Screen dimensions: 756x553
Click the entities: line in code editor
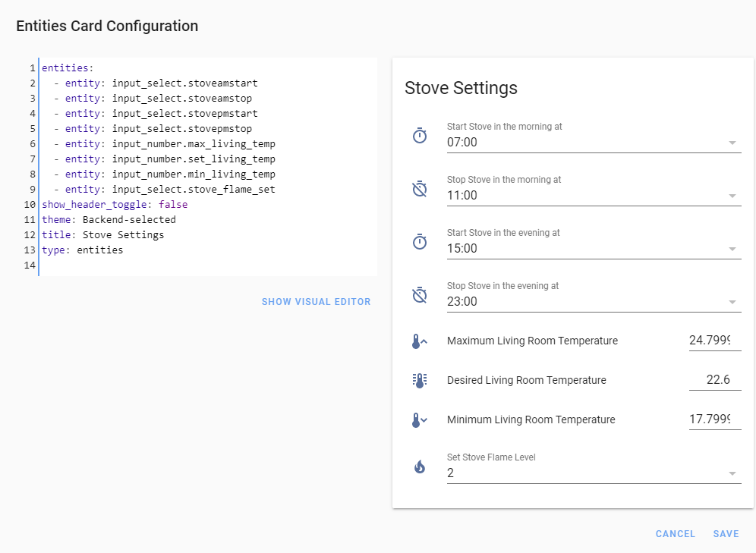pos(68,68)
